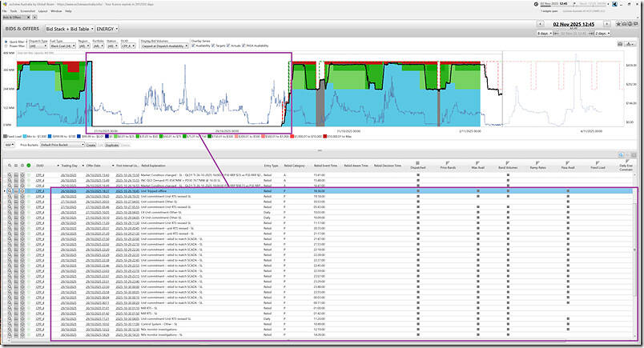The height and width of the screenshot is (348, 644).
Task: Open the Portfolio filter dropdown
Action: tap(99, 46)
